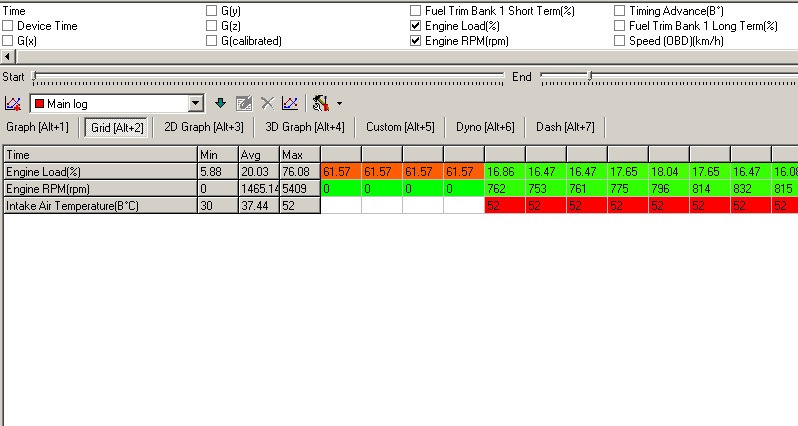This screenshot has width=798, height=426.
Task: Click the green down arrow import icon
Action: [221, 103]
